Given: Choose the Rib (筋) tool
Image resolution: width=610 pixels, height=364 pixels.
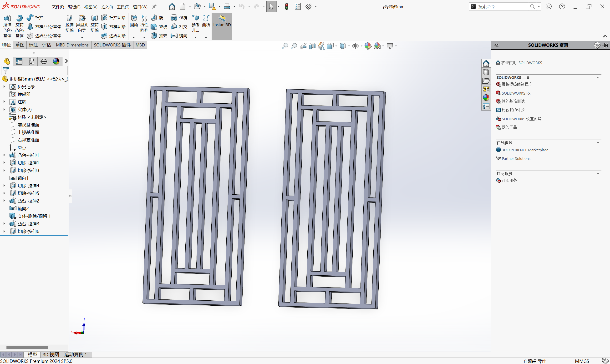Looking at the screenshot, I should (x=157, y=18).
